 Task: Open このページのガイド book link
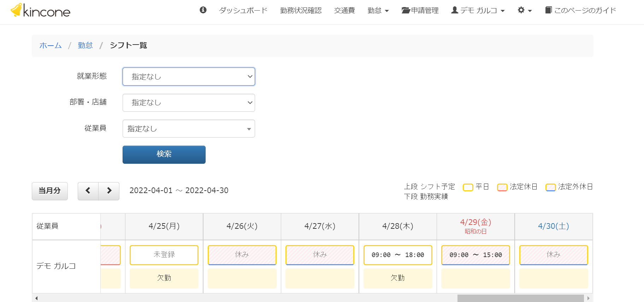point(580,10)
